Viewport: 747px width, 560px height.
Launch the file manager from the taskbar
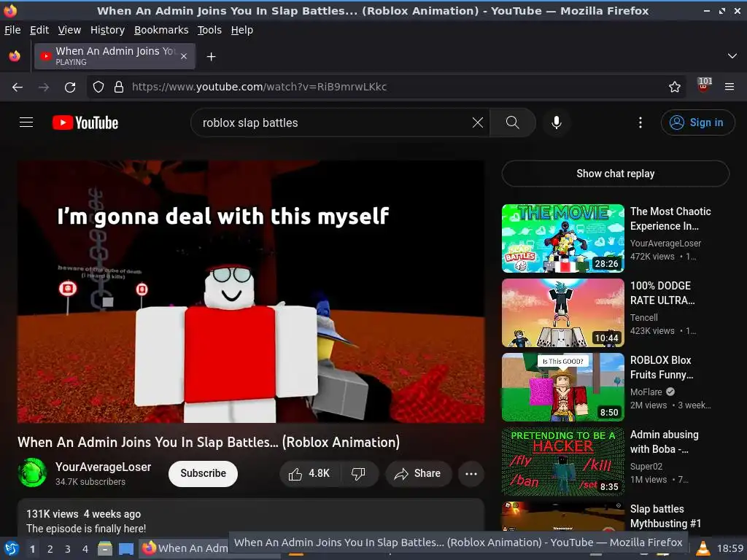tap(105, 548)
